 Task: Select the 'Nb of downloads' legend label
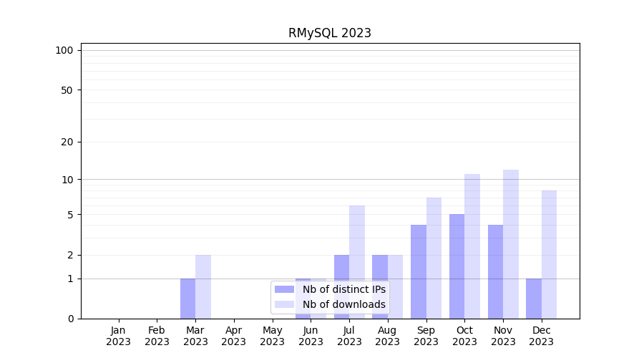(x=343, y=304)
